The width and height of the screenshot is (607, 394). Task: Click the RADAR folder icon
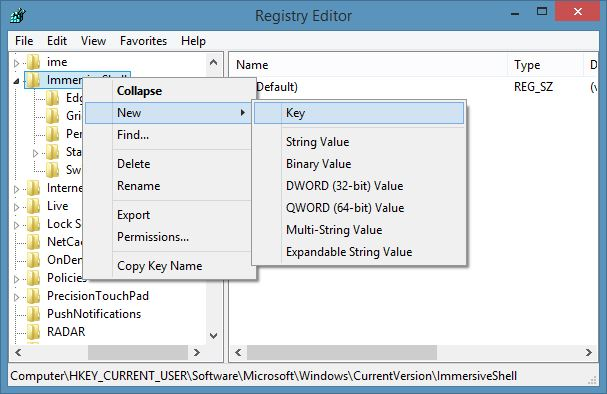coord(33,332)
